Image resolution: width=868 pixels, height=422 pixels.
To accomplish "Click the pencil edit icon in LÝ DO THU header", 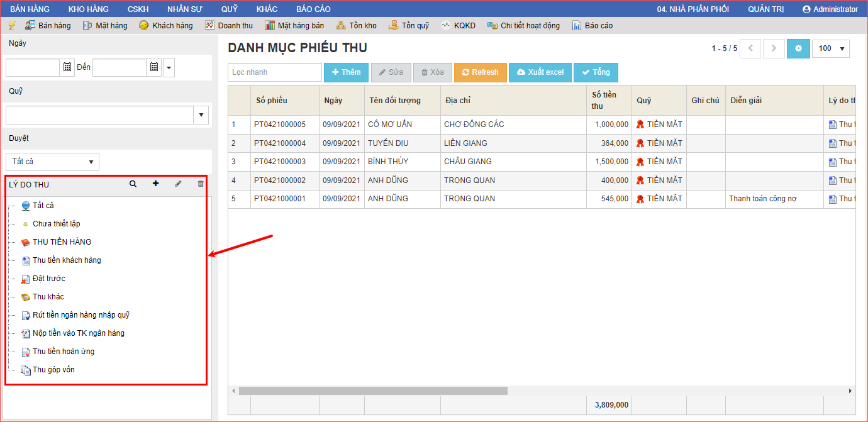I will (178, 184).
